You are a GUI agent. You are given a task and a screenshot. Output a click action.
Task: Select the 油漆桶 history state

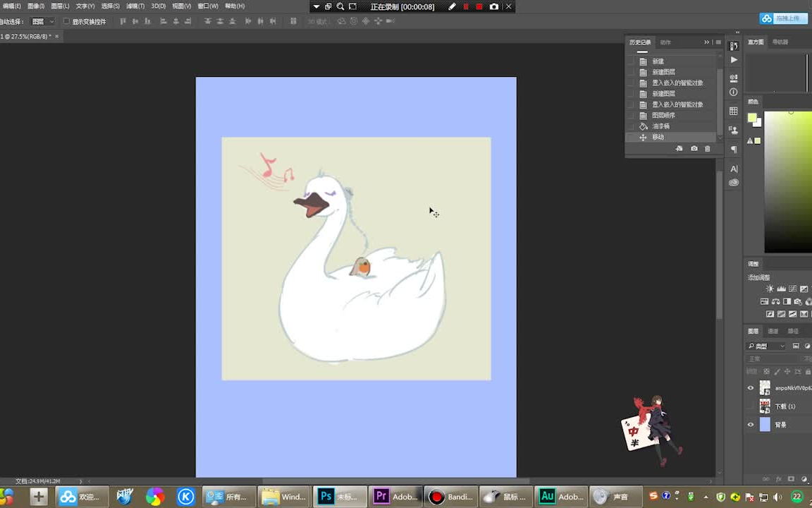point(660,126)
